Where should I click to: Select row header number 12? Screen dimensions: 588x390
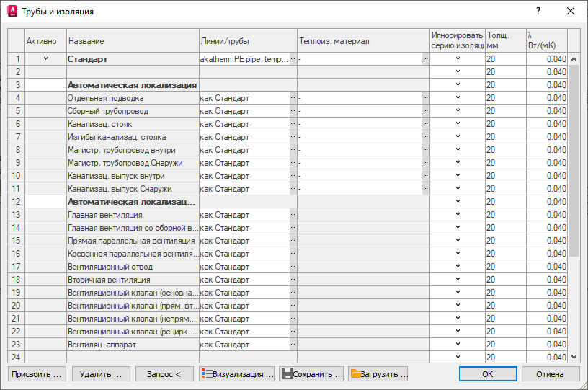[x=16, y=202]
